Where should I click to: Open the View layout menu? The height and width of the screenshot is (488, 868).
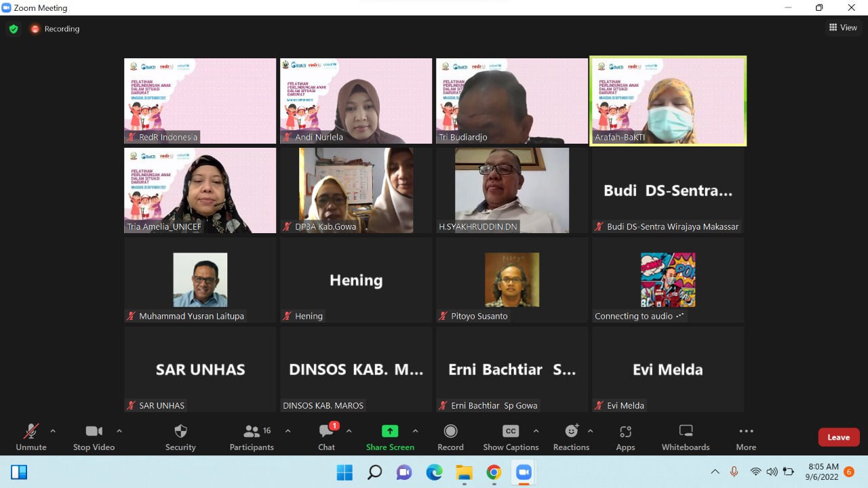point(843,28)
